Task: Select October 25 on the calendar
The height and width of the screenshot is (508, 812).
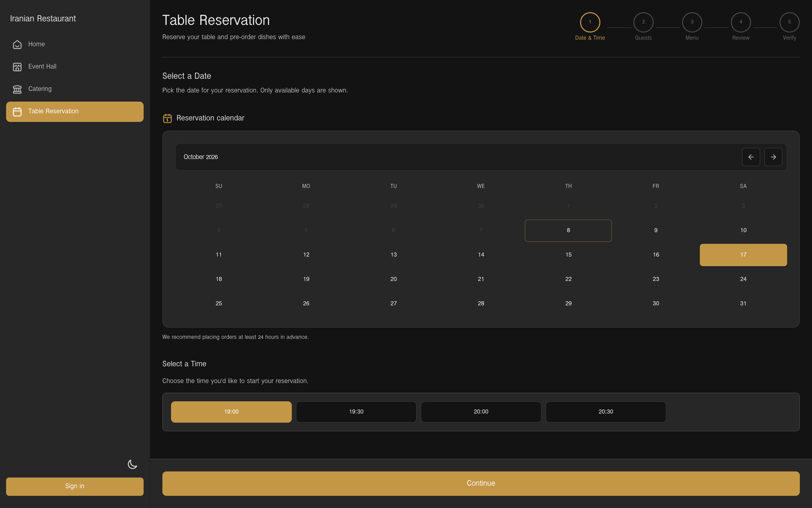Action: tap(219, 303)
